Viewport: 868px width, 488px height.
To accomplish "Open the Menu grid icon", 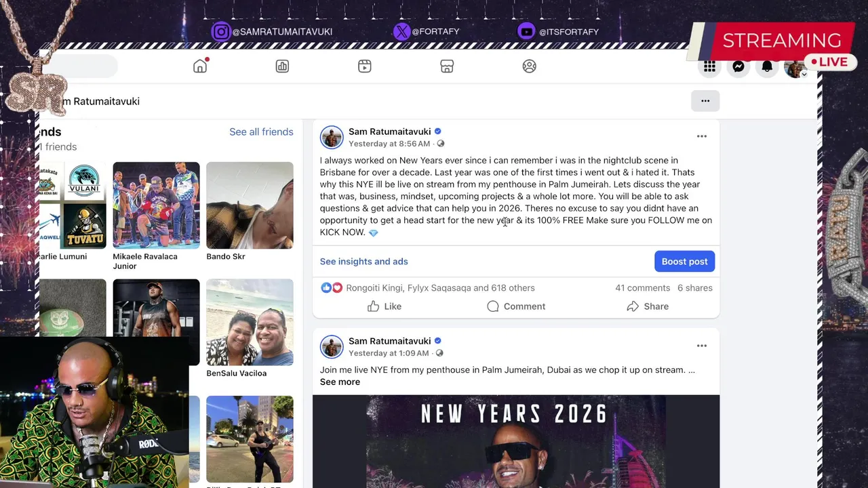I will 709,66.
